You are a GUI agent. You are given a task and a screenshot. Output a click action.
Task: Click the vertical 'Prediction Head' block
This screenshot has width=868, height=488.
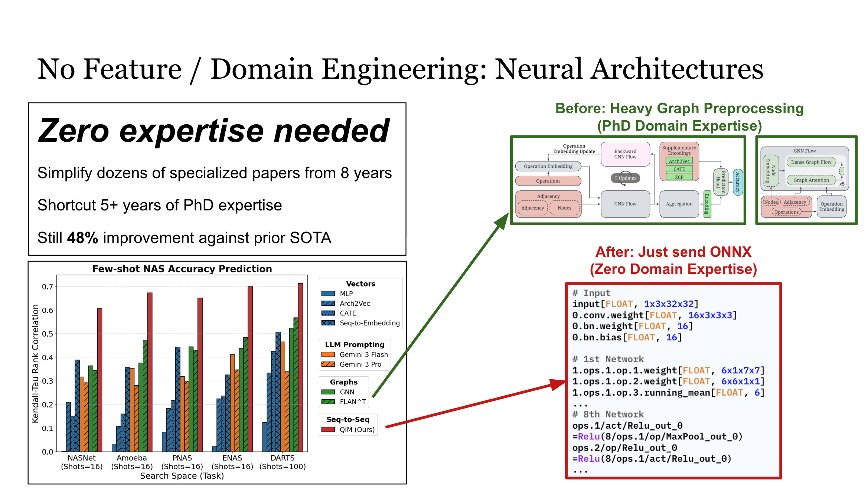pyautogui.click(x=721, y=182)
